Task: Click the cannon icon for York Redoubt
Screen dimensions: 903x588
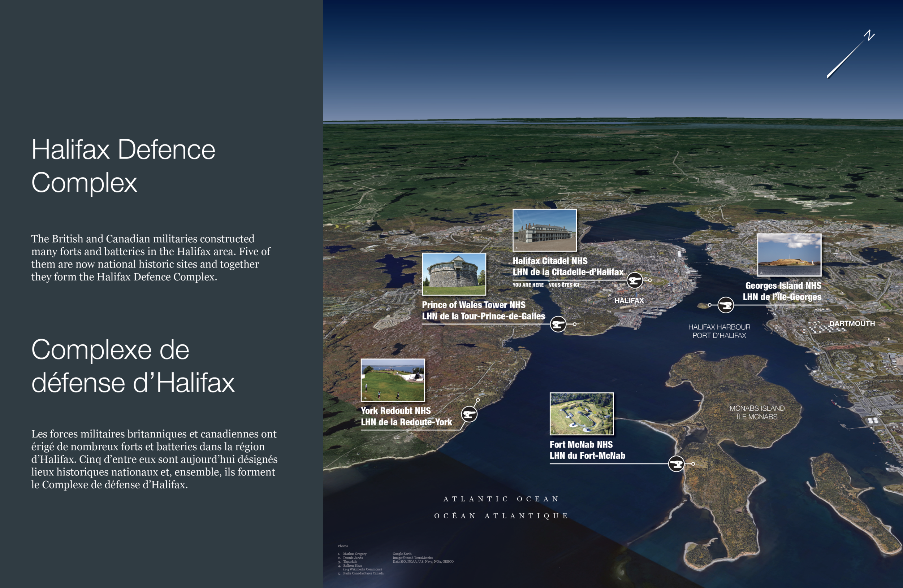Action: pos(469,414)
